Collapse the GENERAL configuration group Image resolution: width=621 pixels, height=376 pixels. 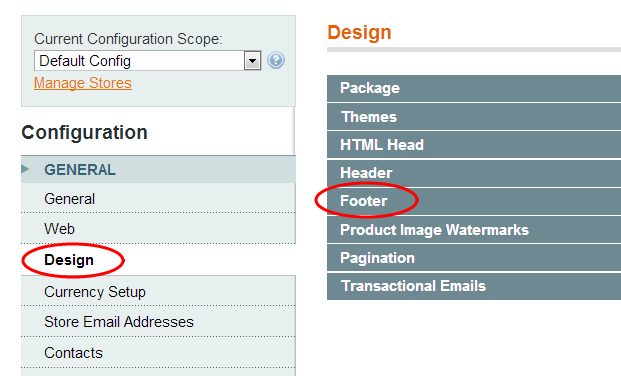158,170
